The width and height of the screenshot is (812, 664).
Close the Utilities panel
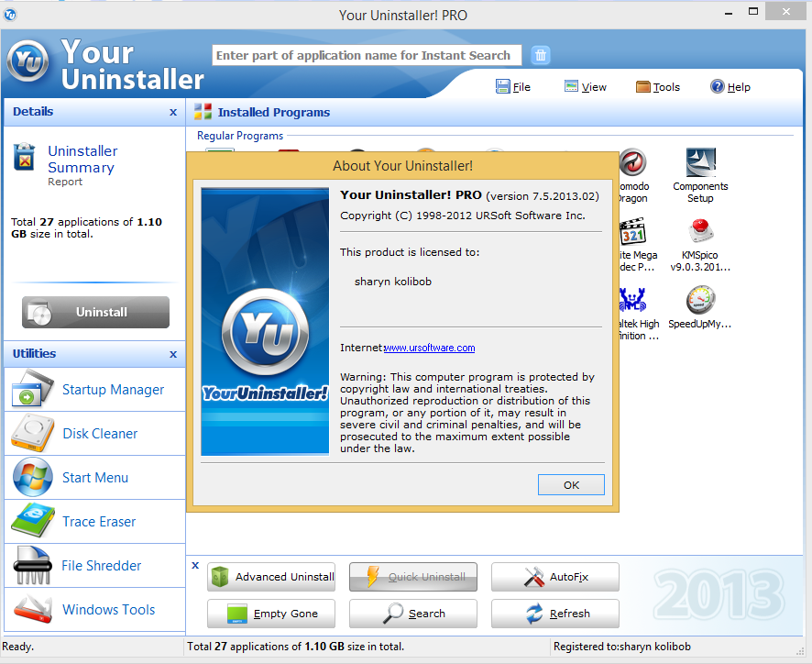coord(173,354)
